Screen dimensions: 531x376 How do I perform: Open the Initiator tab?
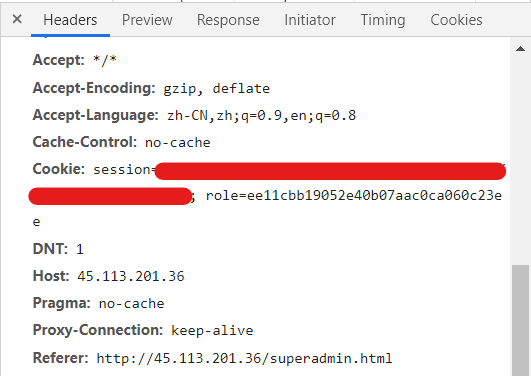[310, 20]
